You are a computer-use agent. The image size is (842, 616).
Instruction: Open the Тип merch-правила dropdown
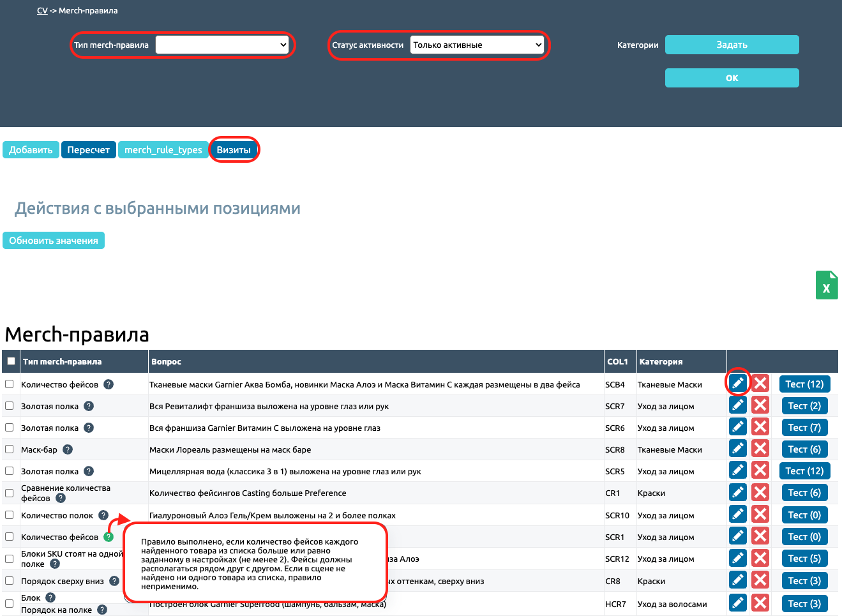222,45
